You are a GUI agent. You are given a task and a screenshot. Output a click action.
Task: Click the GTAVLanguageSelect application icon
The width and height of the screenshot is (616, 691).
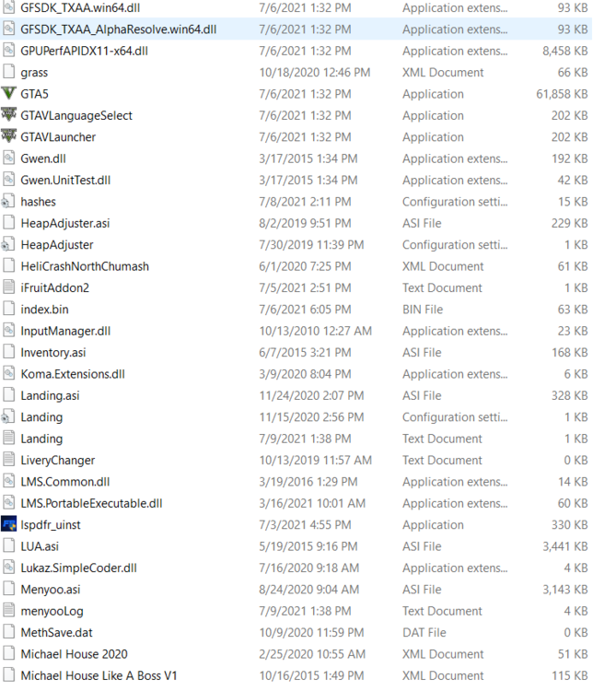(9, 115)
